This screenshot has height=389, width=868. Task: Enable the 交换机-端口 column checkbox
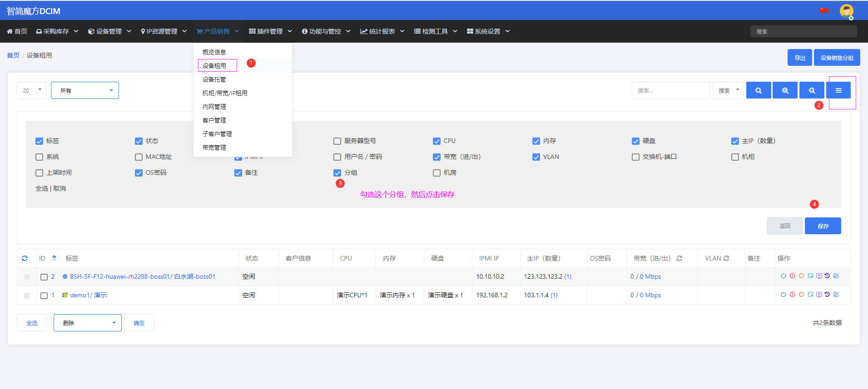pos(635,157)
